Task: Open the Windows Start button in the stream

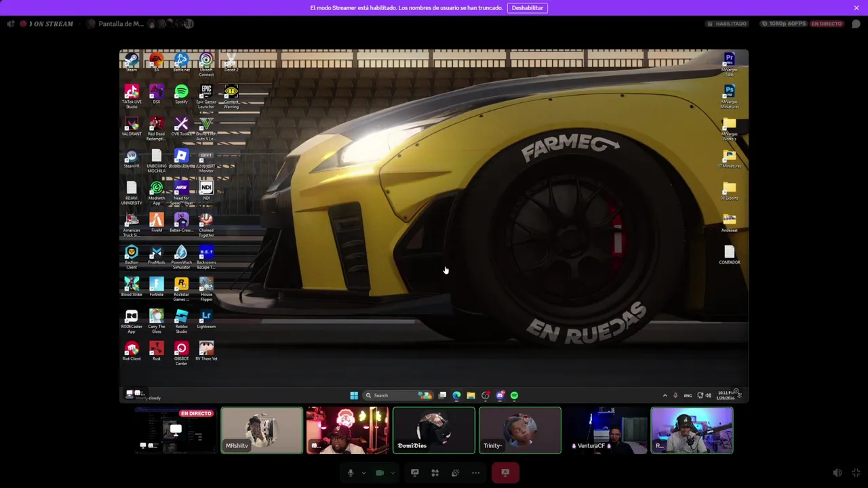Action: point(354,395)
